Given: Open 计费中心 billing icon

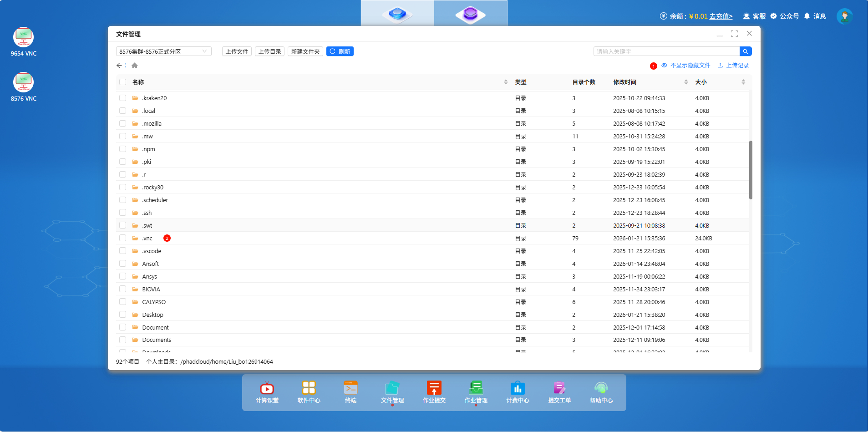Looking at the screenshot, I should coord(518,391).
